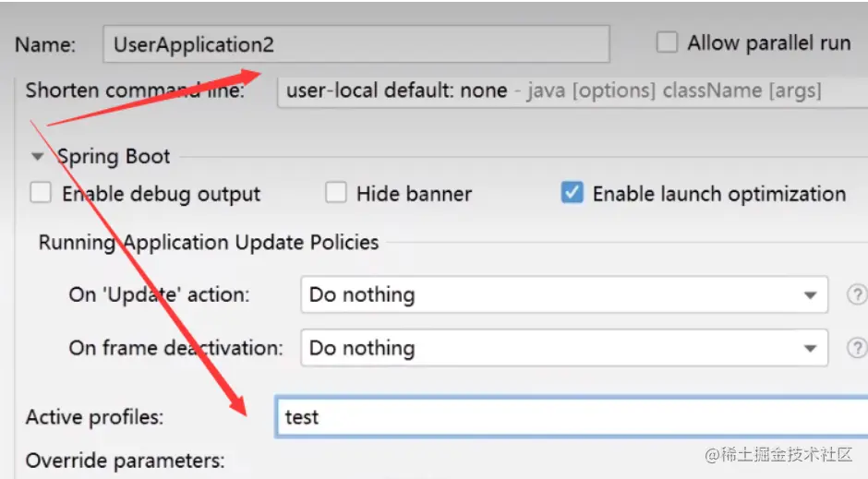Check the Hide banner option
Viewport: 868px width, 479px height.
pyautogui.click(x=336, y=194)
